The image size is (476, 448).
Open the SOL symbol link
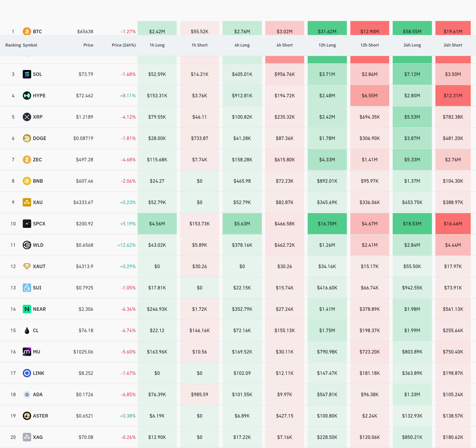[37, 74]
